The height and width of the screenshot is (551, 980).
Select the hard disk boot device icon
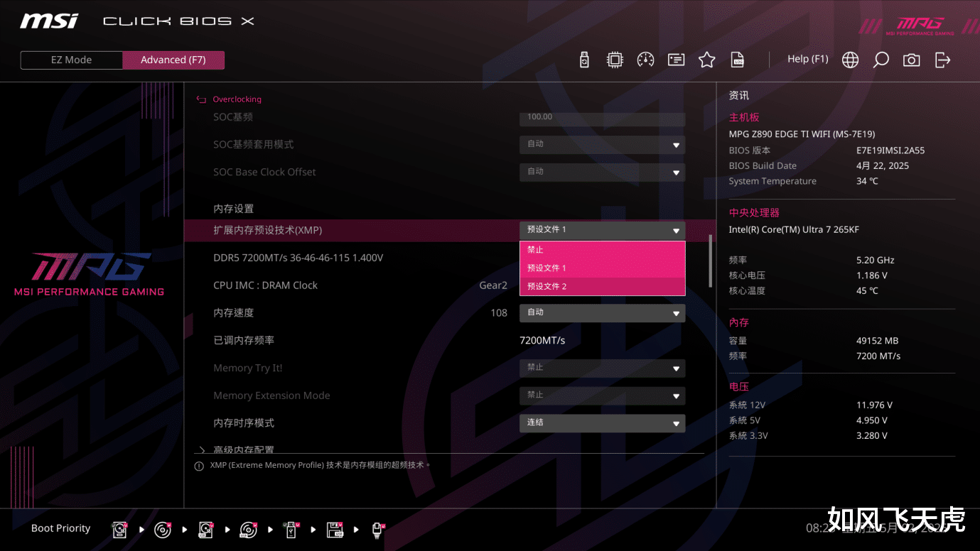119,529
